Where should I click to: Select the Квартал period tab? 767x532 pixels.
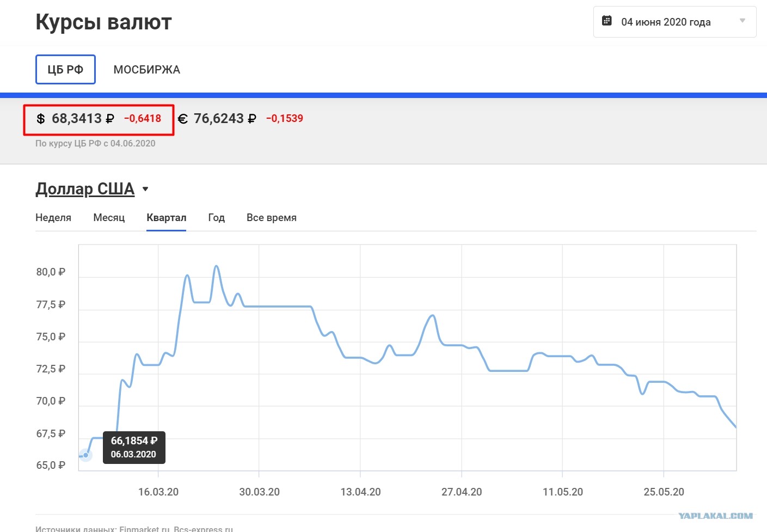167,218
